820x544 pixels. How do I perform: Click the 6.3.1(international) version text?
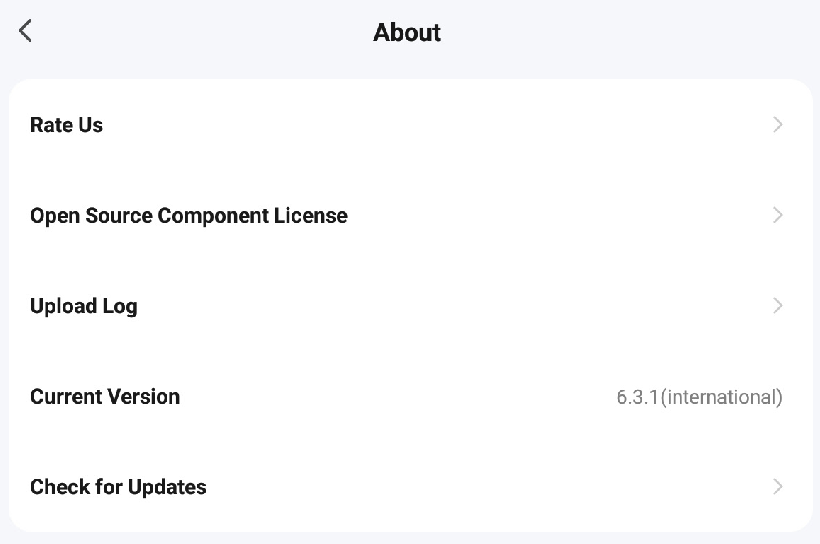699,397
